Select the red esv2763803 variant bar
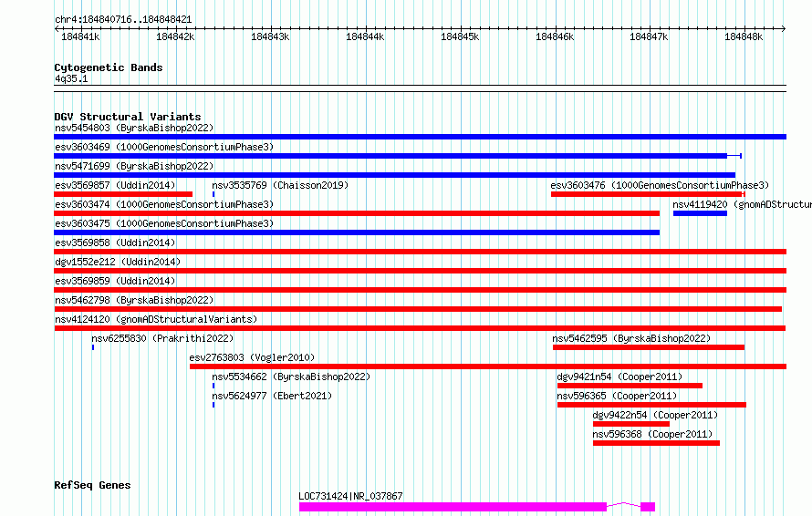The height and width of the screenshot is (516, 812). click(x=488, y=366)
